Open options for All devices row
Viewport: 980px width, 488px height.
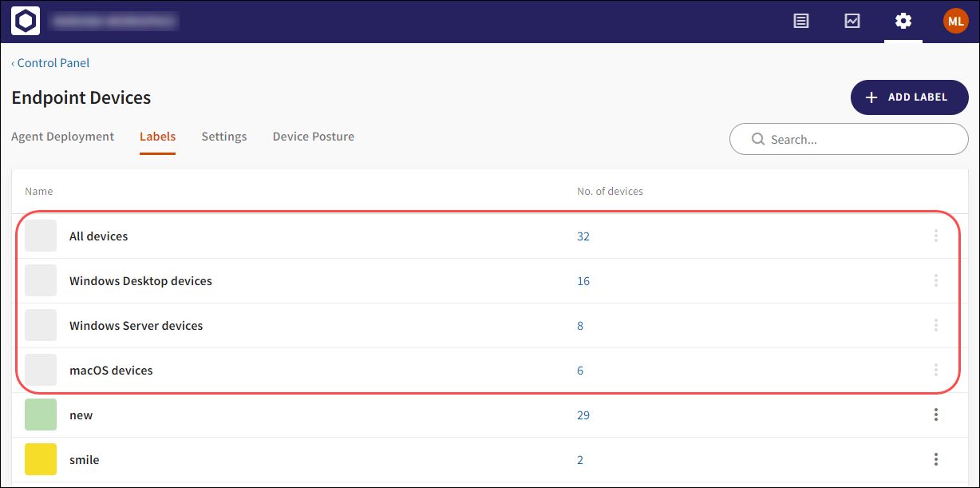point(936,236)
